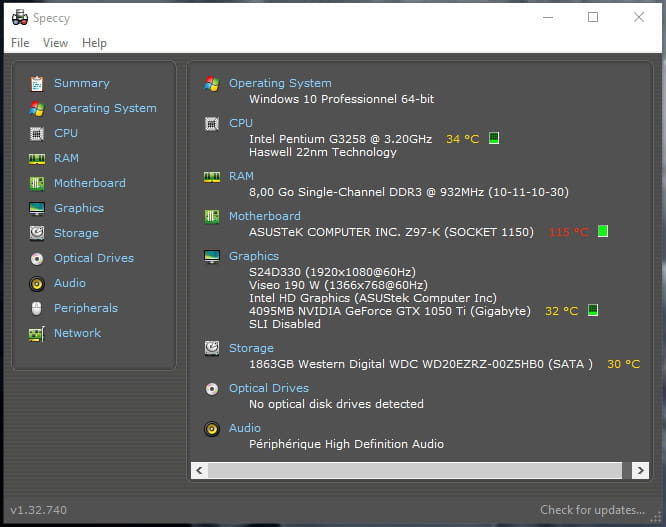Open the File menu
666x527 pixels.
(20, 43)
